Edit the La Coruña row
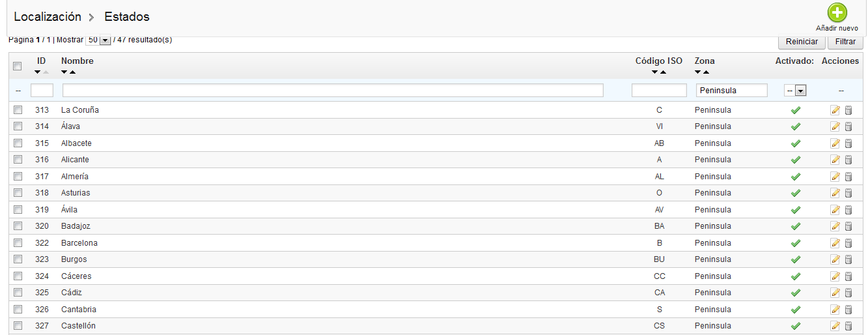 click(835, 110)
